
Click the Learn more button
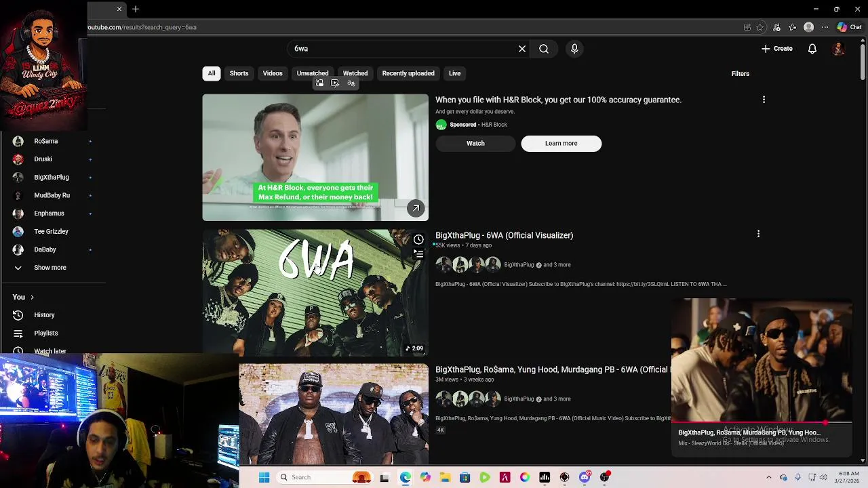coord(561,143)
